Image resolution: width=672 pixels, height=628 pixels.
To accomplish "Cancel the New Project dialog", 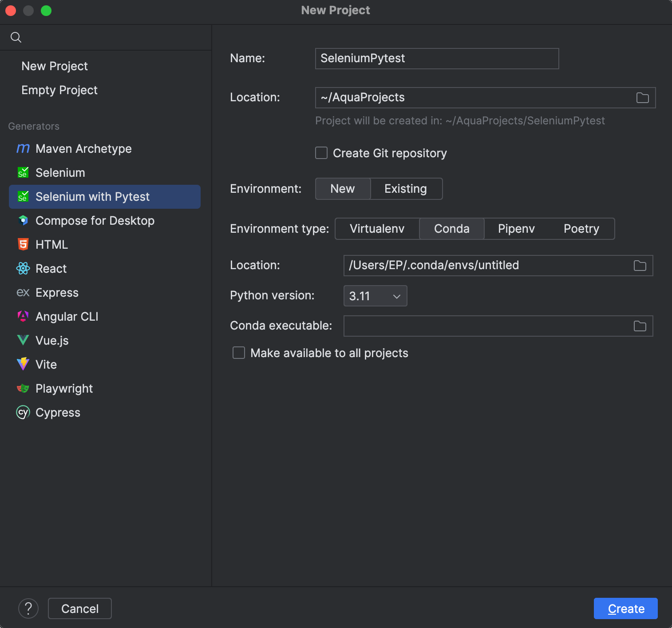I will pos(79,608).
